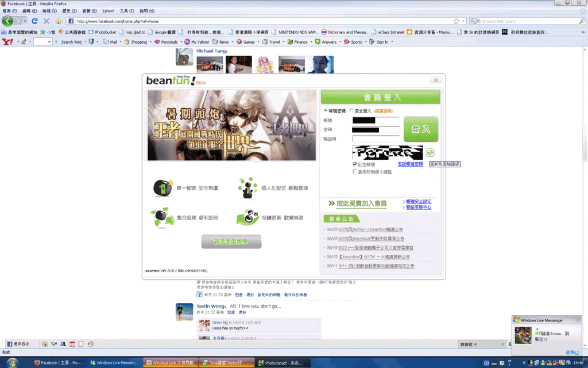The image size is (588, 368).
Task: Reload the page with the Refresh icon
Action: tap(34, 21)
